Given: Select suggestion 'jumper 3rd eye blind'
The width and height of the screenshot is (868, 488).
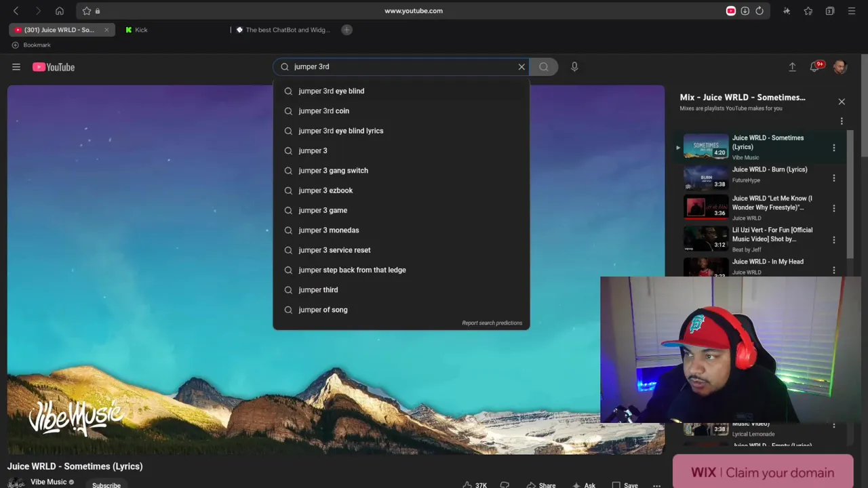Looking at the screenshot, I should pyautogui.click(x=401, y=91).
